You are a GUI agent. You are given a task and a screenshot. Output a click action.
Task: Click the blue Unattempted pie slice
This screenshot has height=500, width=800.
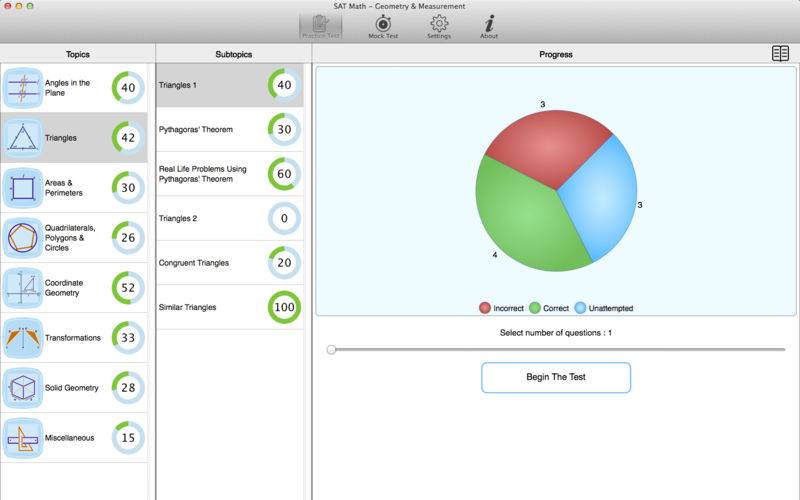[x=602, y=199]
